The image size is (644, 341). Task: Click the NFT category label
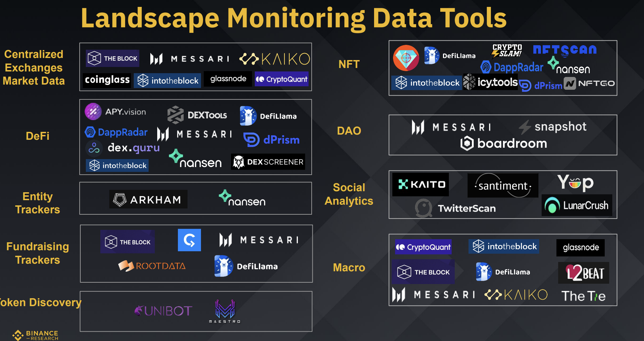[x=349, y=64]
